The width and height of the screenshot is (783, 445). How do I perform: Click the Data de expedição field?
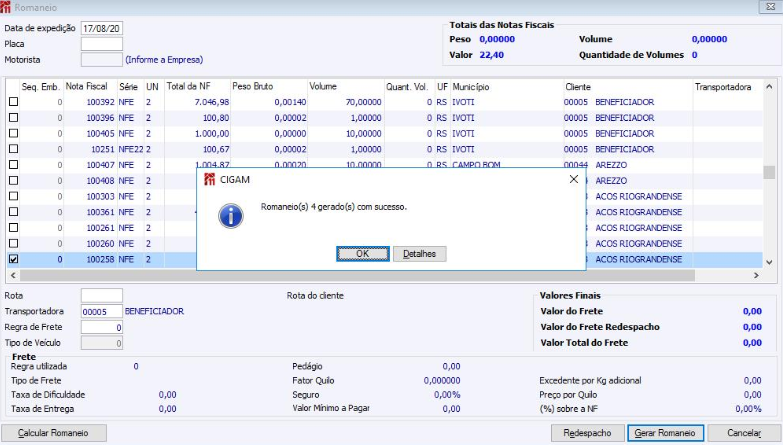pyautogui.click(x=101, y=28)
